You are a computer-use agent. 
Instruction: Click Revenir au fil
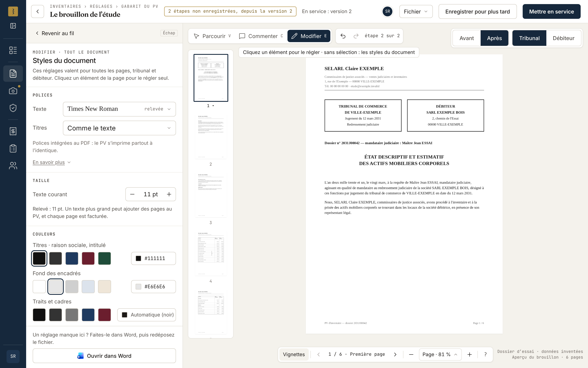55,33
